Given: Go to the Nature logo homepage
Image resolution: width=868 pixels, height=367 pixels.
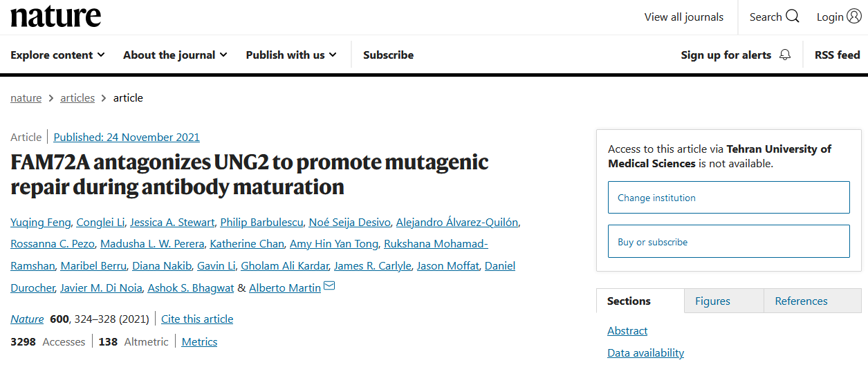Looking at the screenshot, I should pyautogui.click(x=56, y=17).
